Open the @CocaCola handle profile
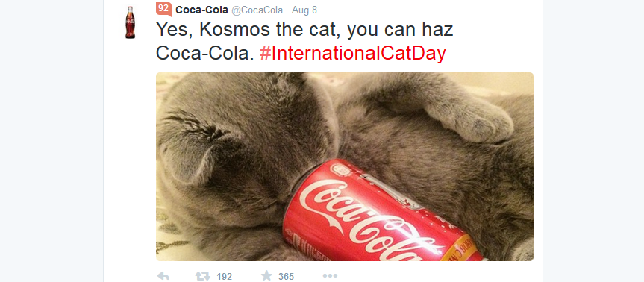 [257, 10]
